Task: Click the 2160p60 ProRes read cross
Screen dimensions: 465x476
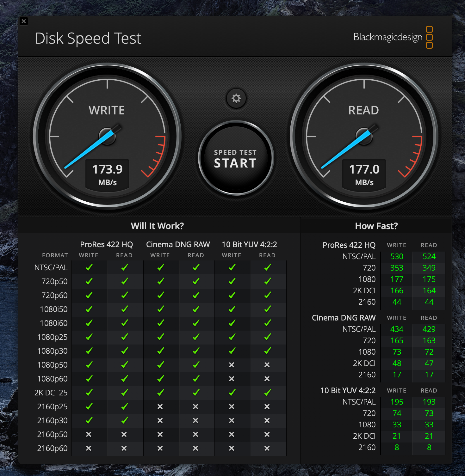Action: pos(124,448)
